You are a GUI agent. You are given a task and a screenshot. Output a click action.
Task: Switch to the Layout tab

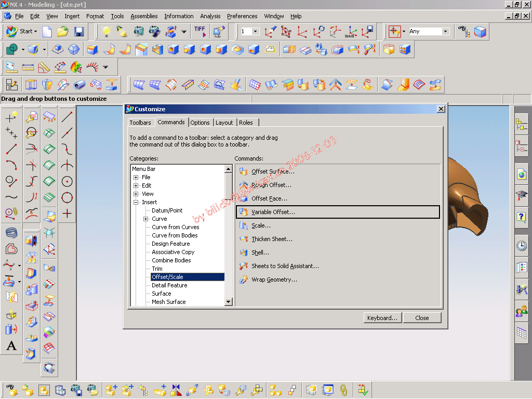pos(224,123)
